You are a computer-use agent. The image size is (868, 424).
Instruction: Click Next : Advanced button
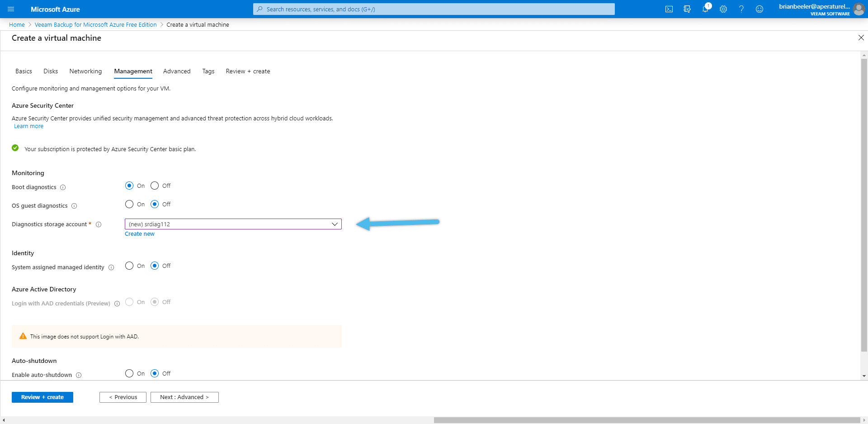pos(184,397)
